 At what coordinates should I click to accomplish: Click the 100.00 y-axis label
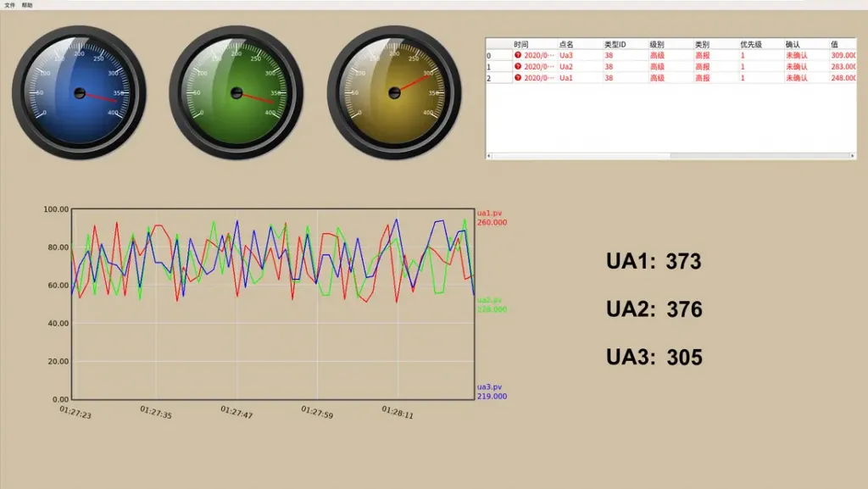click(56, 209)
